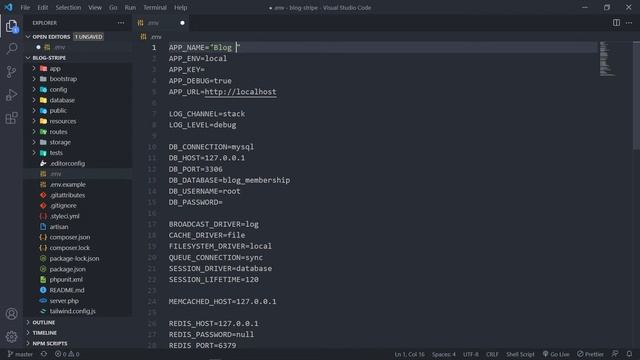Open the Selection menu
The height and width of the screenshot is (360, 640).
(x=68, y=7)
